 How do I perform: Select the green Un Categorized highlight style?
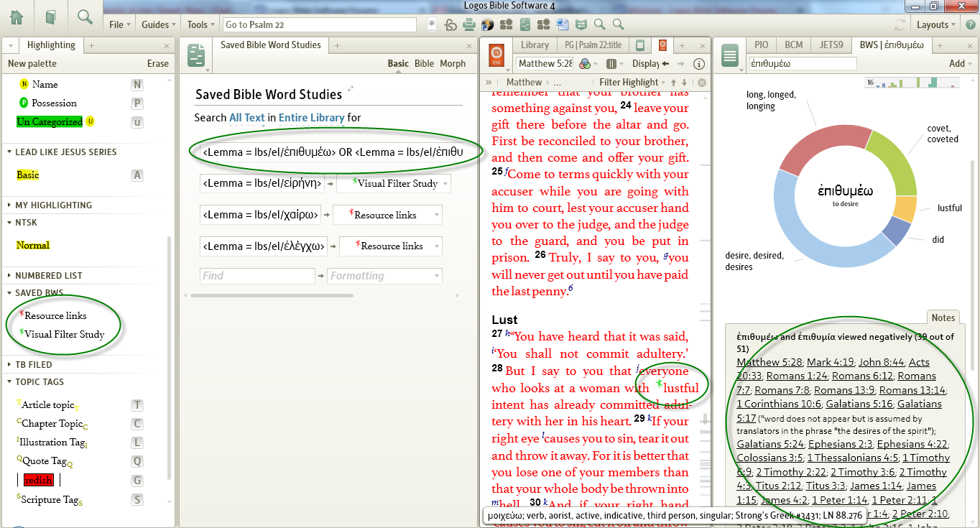tap(50, 122)
